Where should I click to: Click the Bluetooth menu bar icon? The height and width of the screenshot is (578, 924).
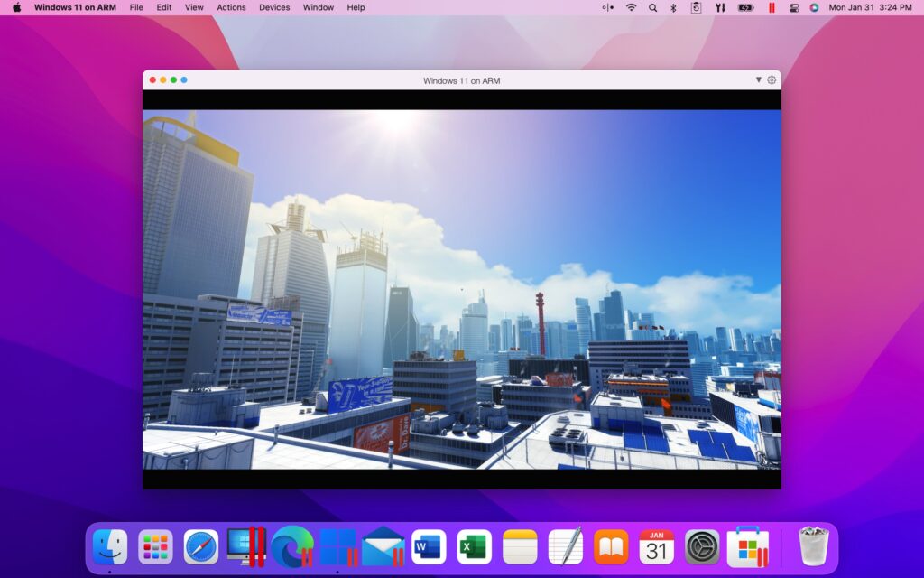point(673,7)
